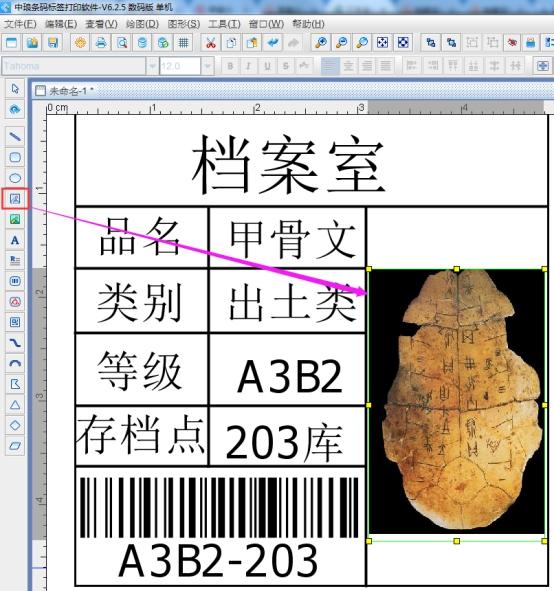Expand the Tahoma font name dropdown
This screenshot has height=591, width=554.
(x=152, y=66)
